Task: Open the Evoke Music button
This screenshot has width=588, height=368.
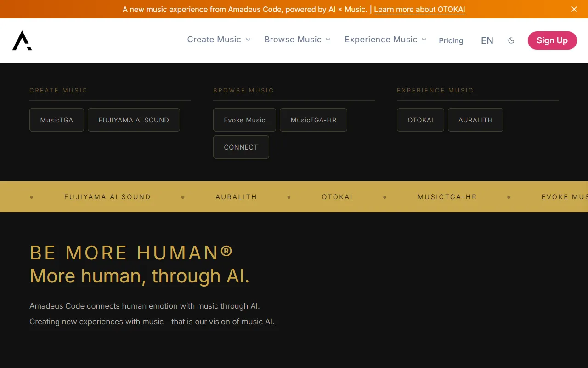Action: click(244, 120)
